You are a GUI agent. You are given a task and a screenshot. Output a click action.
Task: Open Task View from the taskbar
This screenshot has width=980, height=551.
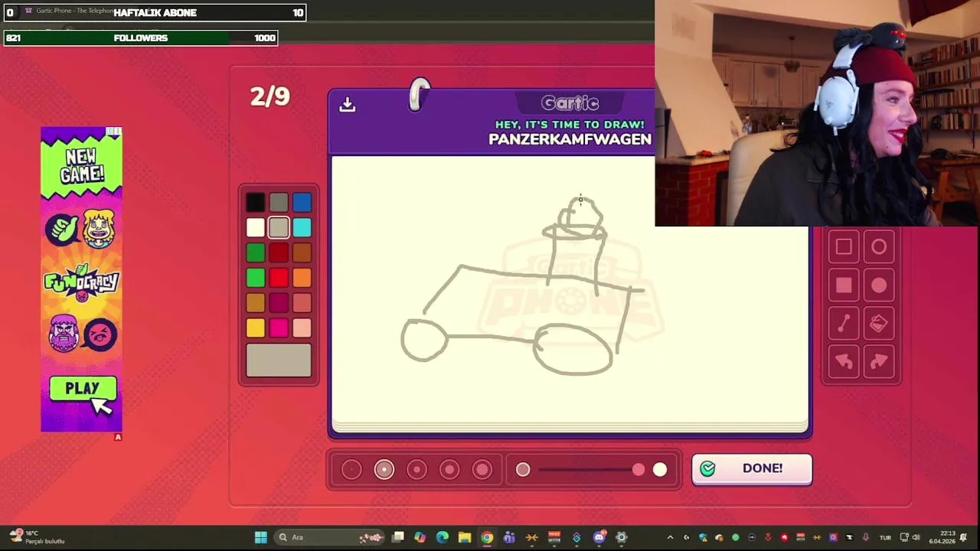[x=398, y=537]
